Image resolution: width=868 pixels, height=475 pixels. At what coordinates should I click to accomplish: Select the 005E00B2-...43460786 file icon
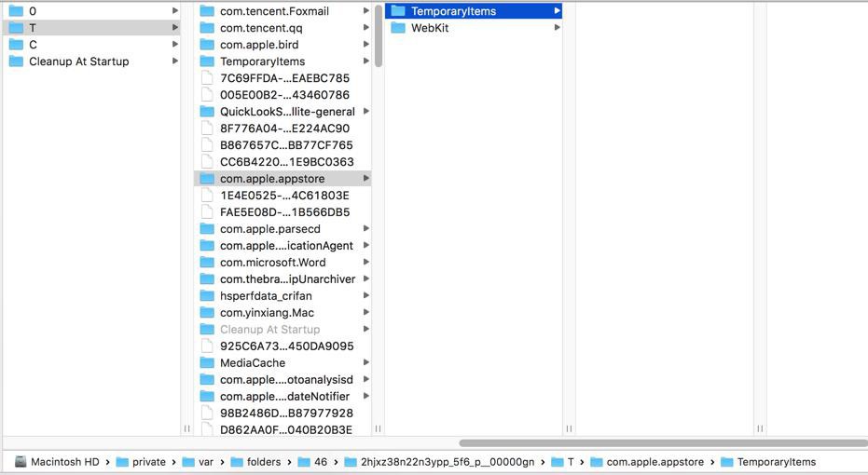click(x=207, y=95)
